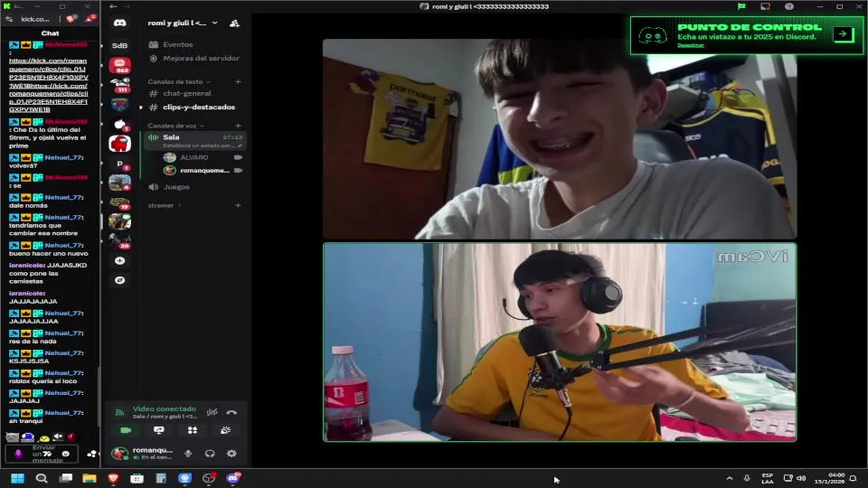The image size is (868, 488).
Task: Switch to Discord from the taskbar
Action: pos(233,479)
